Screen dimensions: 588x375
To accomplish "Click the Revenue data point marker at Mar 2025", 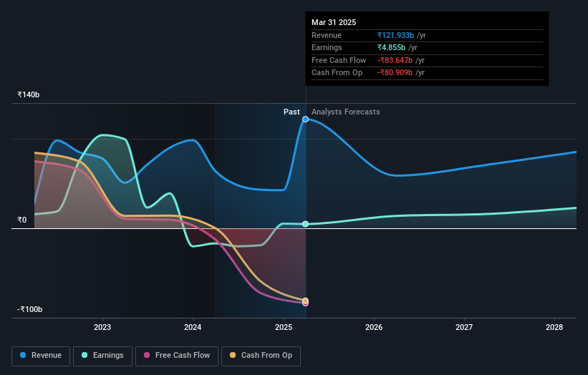I will point(305,119).
